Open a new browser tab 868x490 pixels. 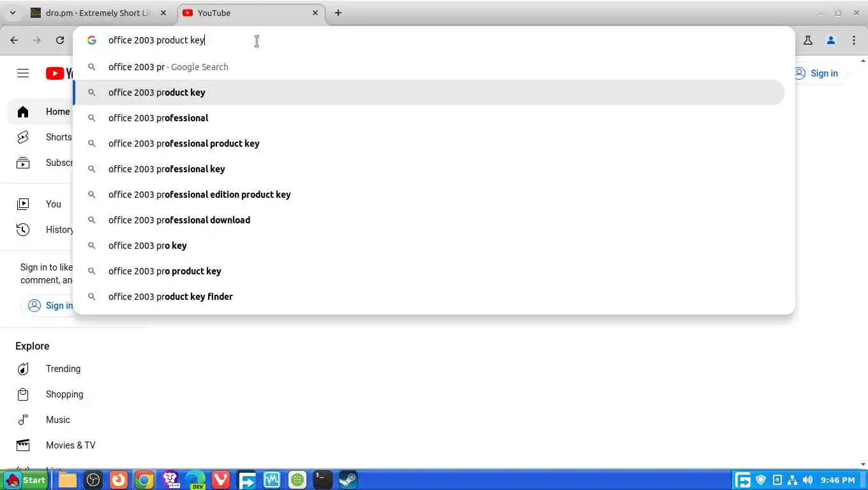coord(338,13)
